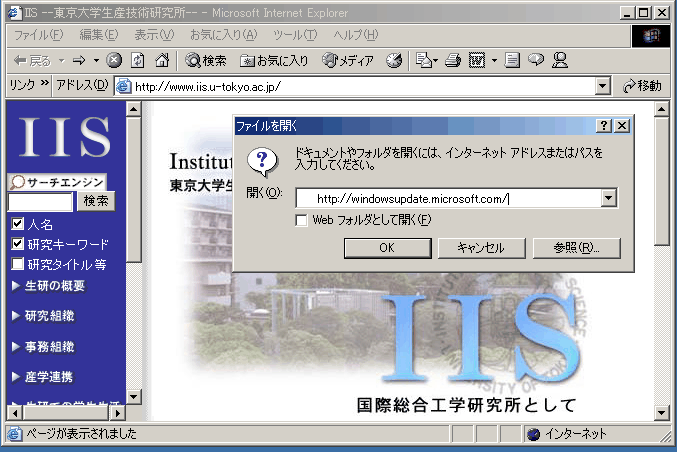
Task: Click the Print toolbar icon
Action: [452, 60]
